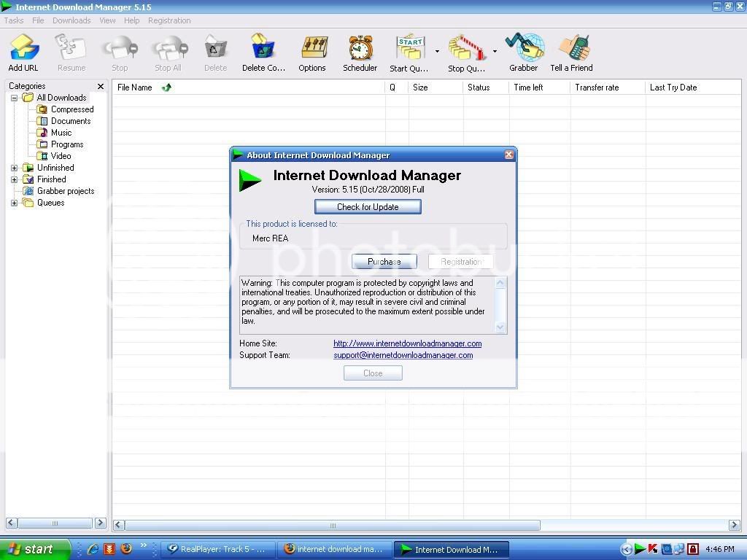Select the Finished category
747x560 pixels.
pos(52,179)
